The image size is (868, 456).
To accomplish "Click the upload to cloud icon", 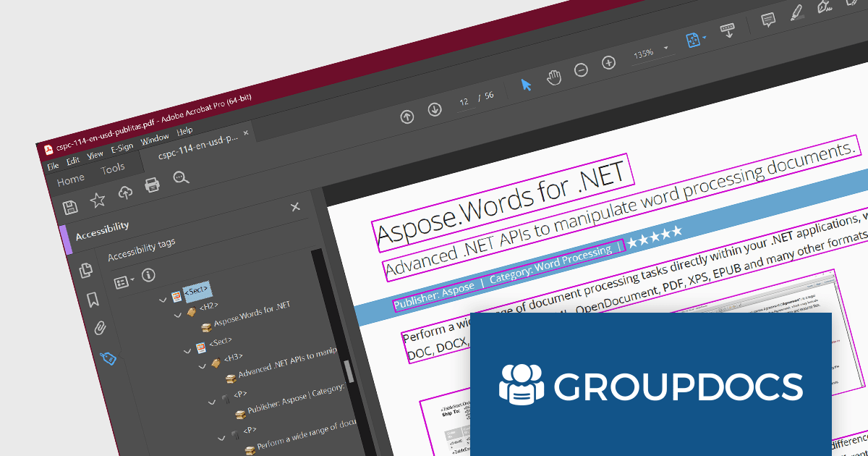I will [x=126, y=193].
